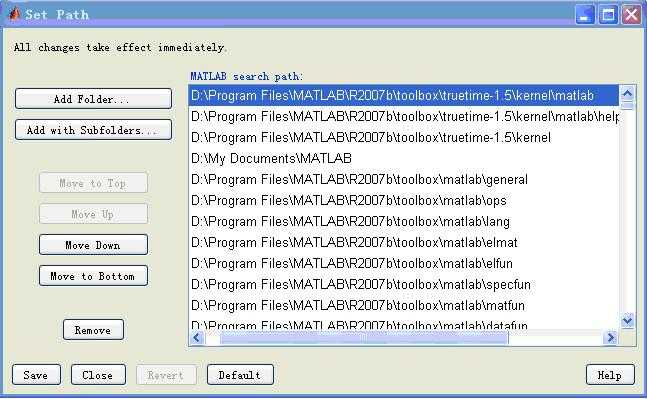This screenshot has width=647, height=399.
Task: Click the vertical scrollbar thumb
Action: (627, 106)
